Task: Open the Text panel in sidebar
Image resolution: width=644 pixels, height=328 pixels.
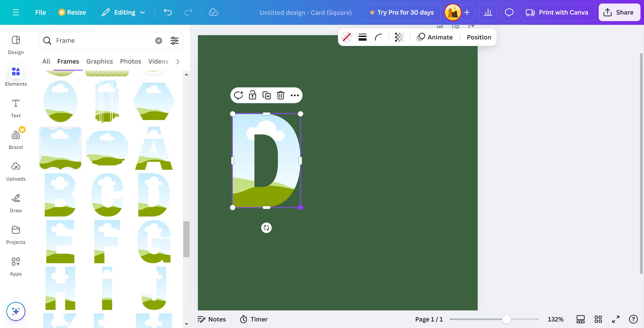Action: pyautogui.click(x=16, y=108)
